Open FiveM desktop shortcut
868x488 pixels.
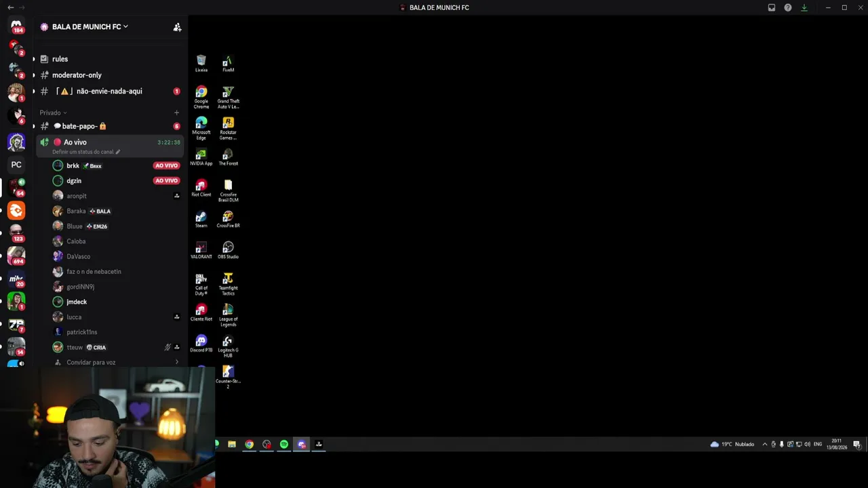(x=228, y=64)
